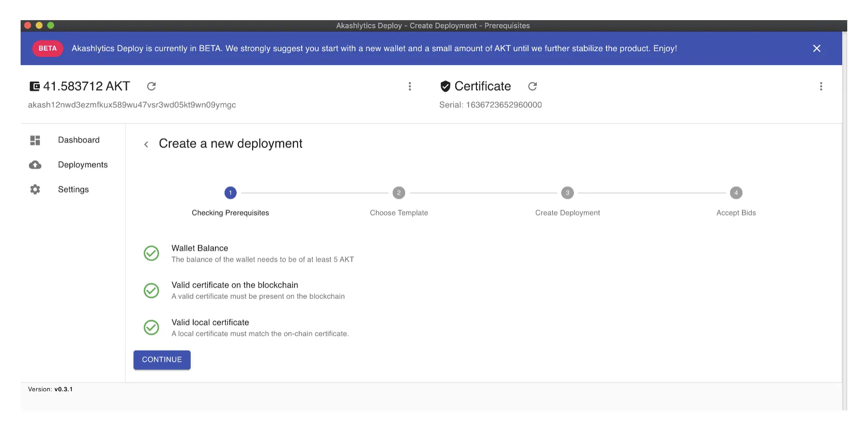Screen dimensions: 868x431
Task: Click the wallet icon beside AKT balance
Action: pyautogui.click(x=35, y=86)
